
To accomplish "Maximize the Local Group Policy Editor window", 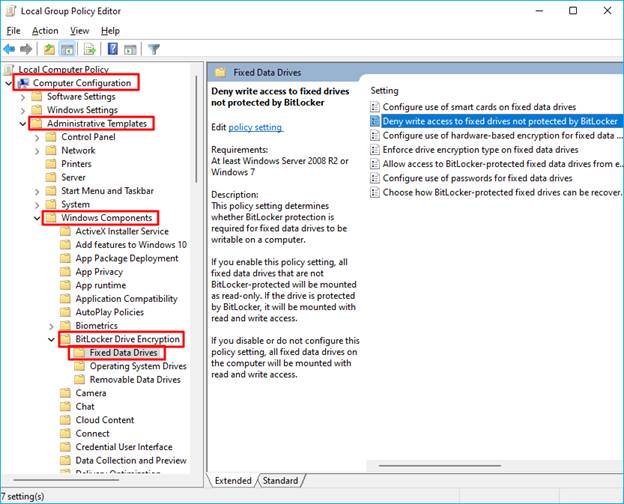I will (x=573, y=11).
